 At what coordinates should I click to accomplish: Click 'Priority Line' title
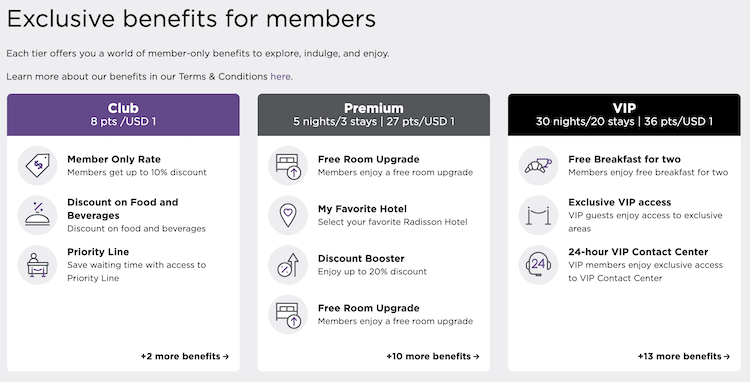point(98,252)
